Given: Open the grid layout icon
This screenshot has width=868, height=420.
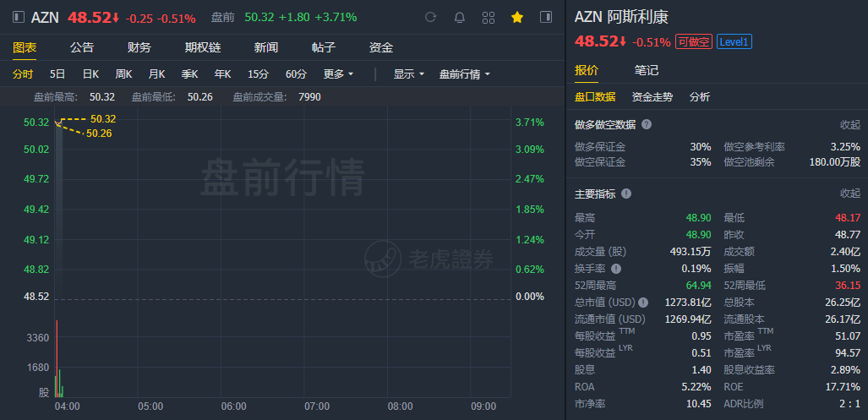Looking at the screenshot, I should pyautogui.click(x=489, y=17).
